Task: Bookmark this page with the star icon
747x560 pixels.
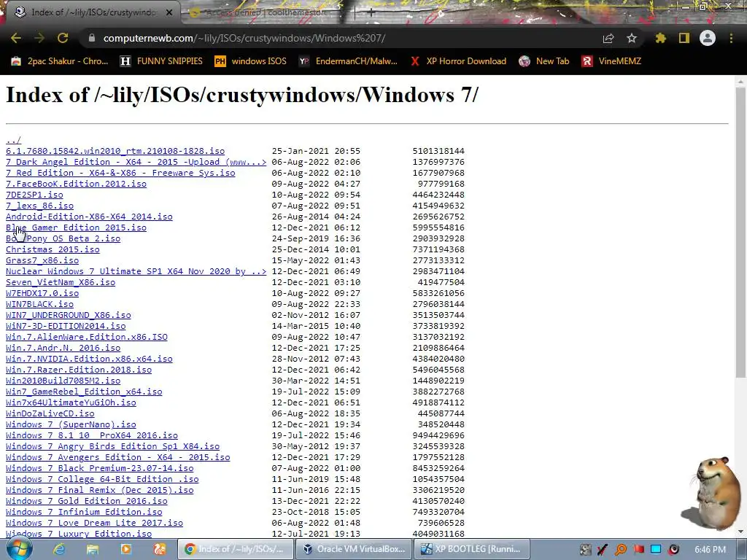Action: 632,38
